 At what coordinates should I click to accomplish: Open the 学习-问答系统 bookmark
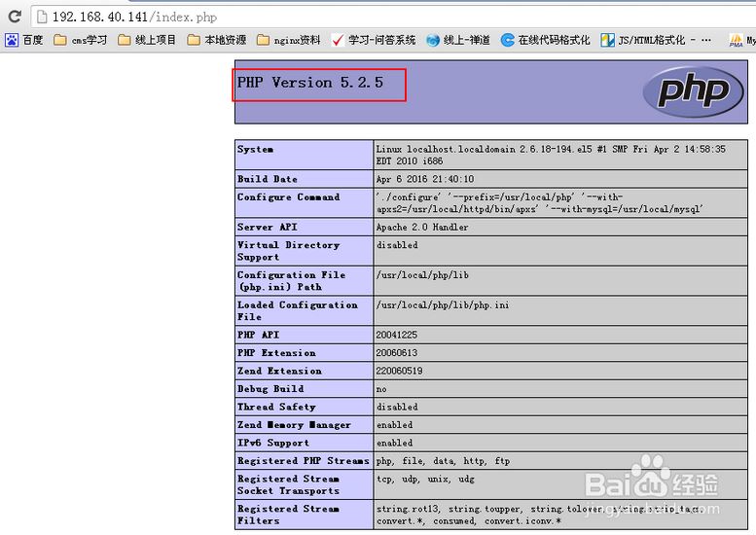coord(374,40)
